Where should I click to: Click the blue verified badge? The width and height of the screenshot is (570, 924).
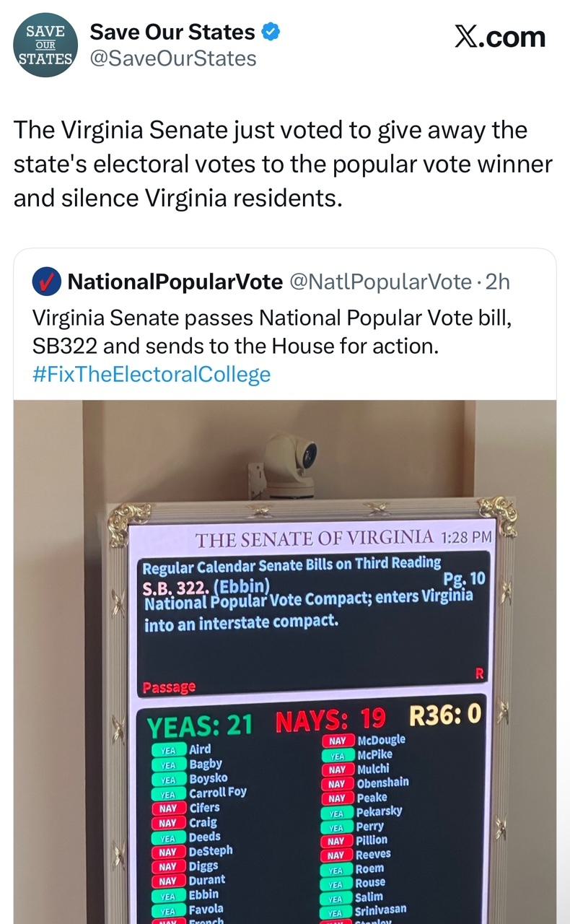[x=271, y=32]
